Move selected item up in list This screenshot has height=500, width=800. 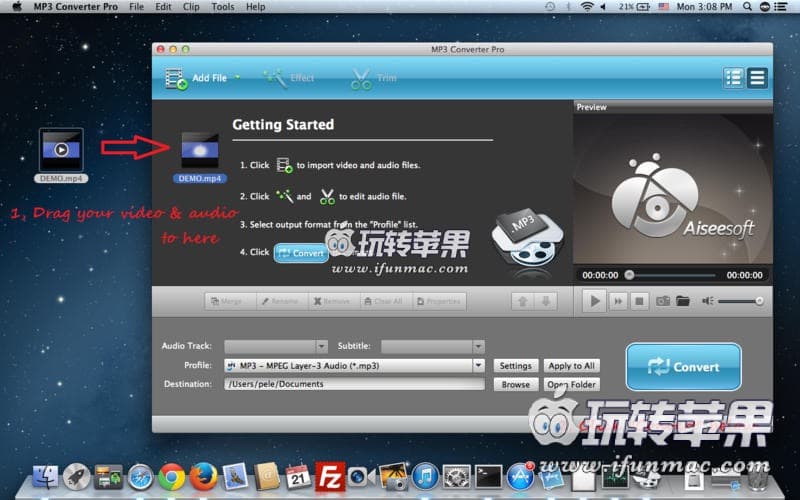(522, 301)
